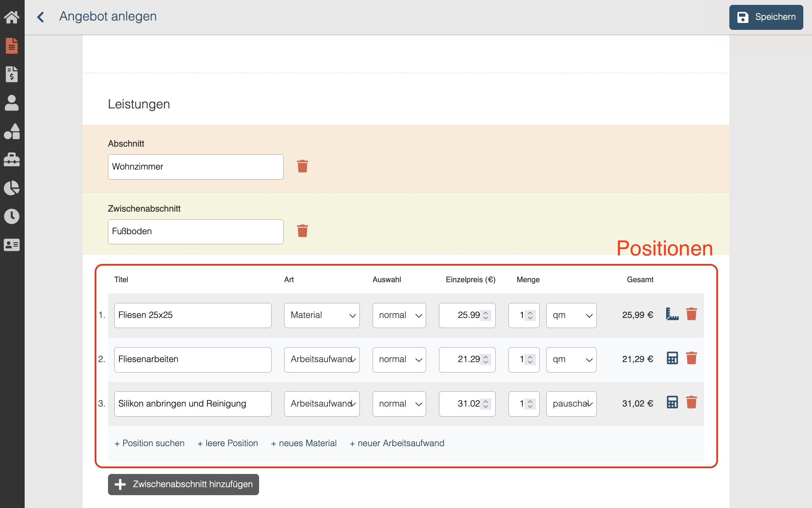812x508 pixels.
Task: Open the home dashboard icon in sidebar
Action: [x=12, y=17]
